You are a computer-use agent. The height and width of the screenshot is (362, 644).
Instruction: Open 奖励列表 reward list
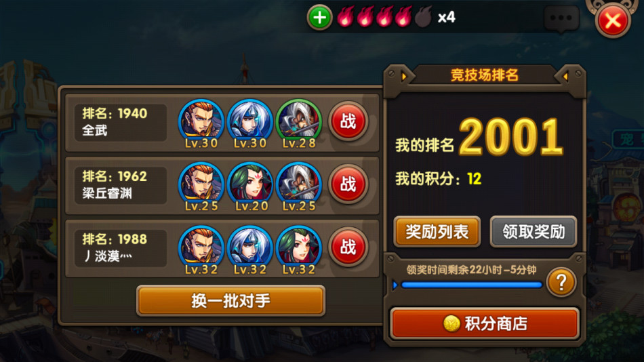point(437,232)
